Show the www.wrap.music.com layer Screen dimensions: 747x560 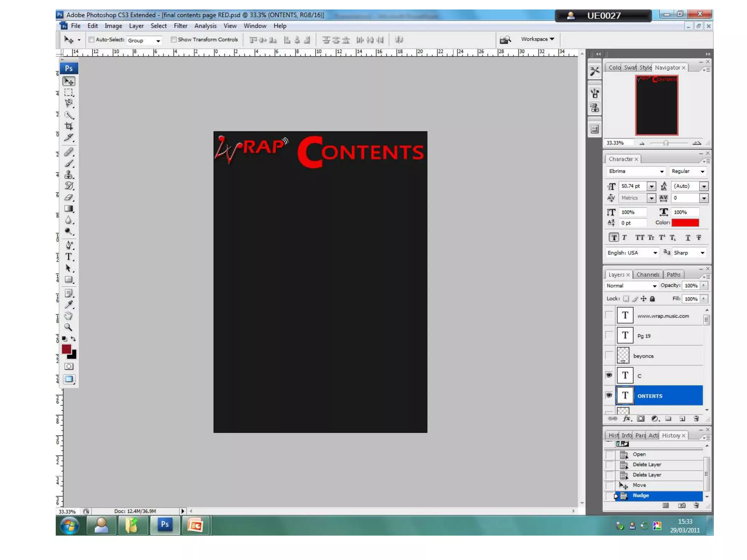(609, 315)
